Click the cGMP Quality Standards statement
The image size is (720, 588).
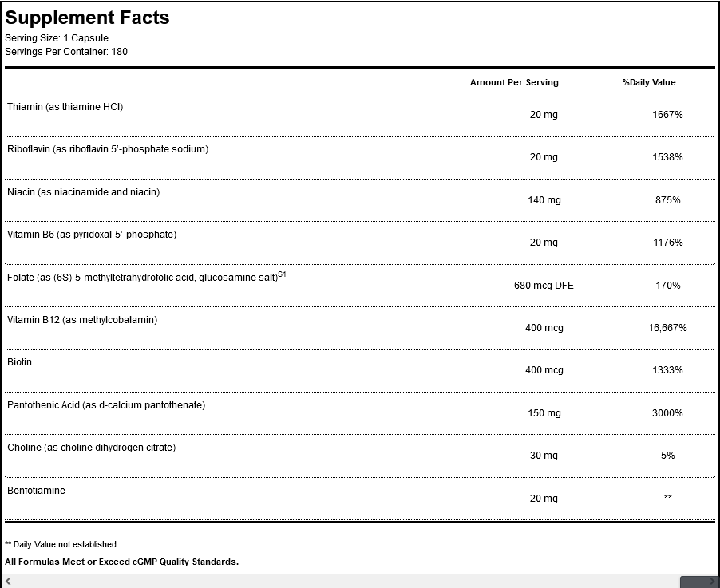121,562
